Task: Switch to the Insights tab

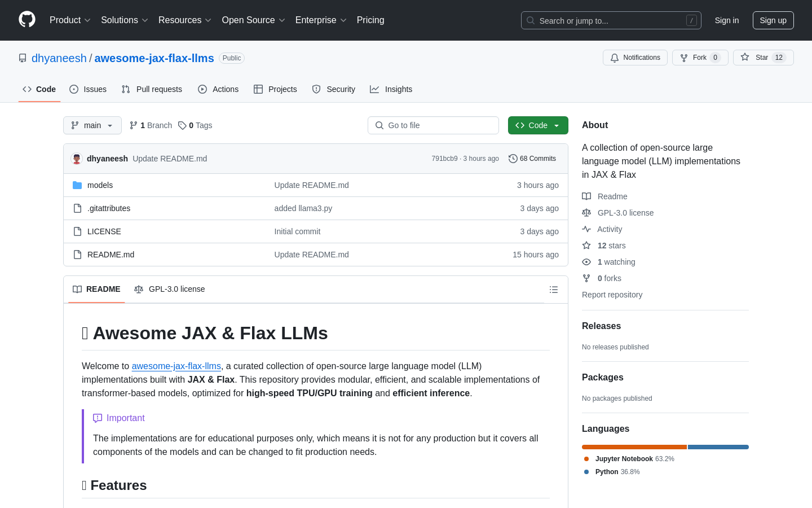Action: coord(391,89)
